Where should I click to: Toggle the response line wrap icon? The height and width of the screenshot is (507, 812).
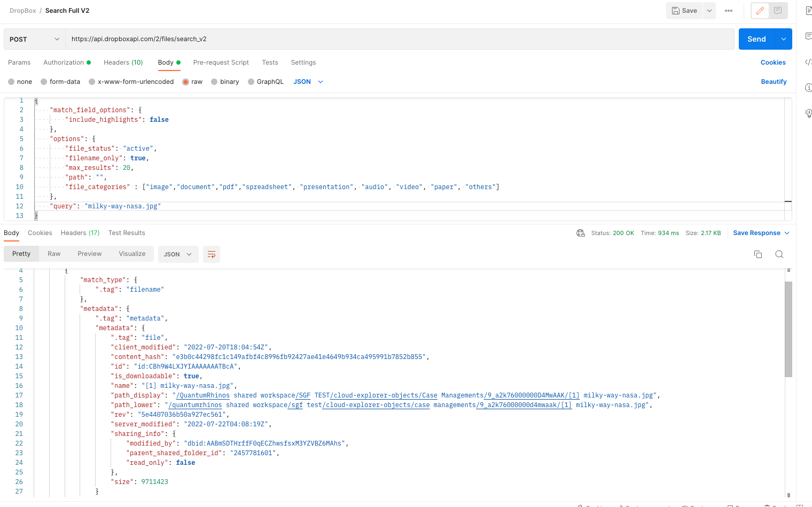pyautogui.click(x=212, y=254)
